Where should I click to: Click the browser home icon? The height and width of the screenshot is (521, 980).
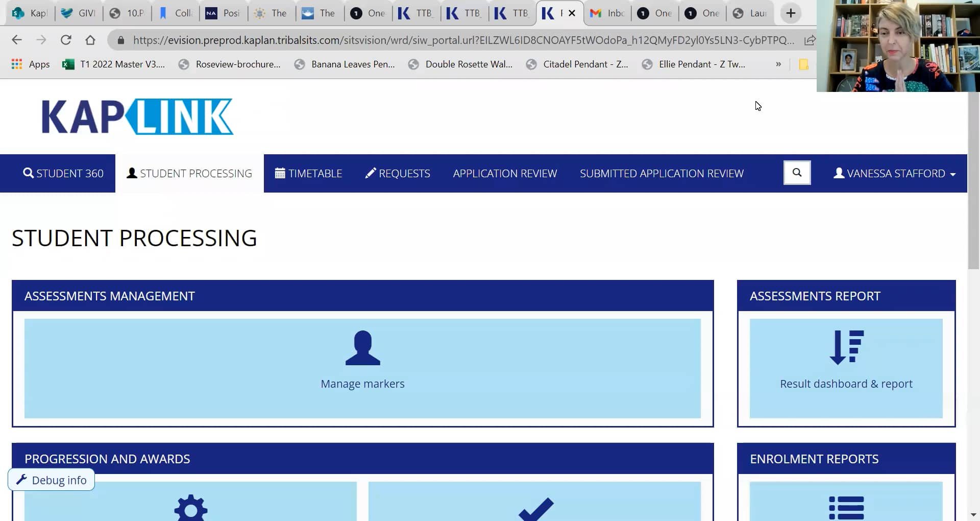[x=90, y=40]
